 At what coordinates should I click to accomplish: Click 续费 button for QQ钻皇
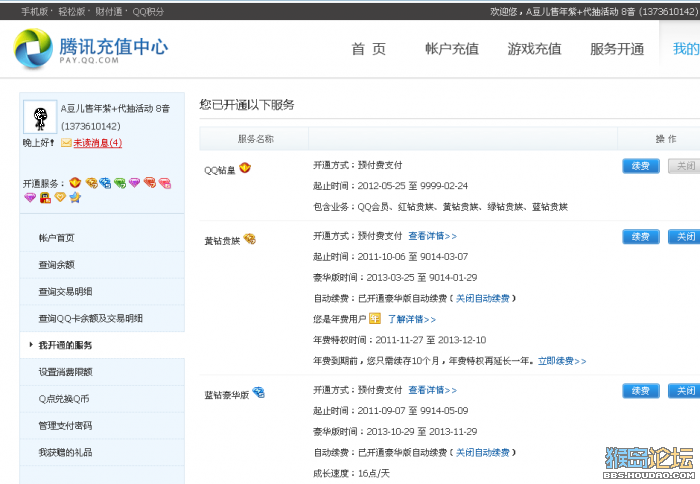pos(641,166)
